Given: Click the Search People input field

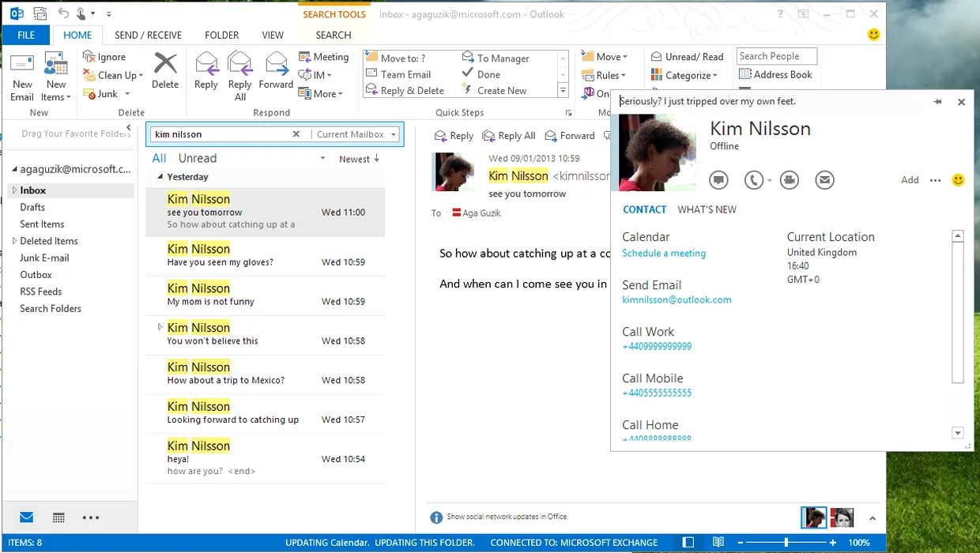Looking at the screenshot, I should point(776,56).
